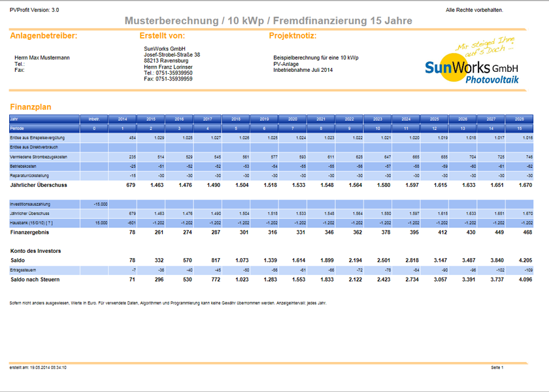Select the "Vermiedene Strombezugskosten" row label

[x=39, y=157]
